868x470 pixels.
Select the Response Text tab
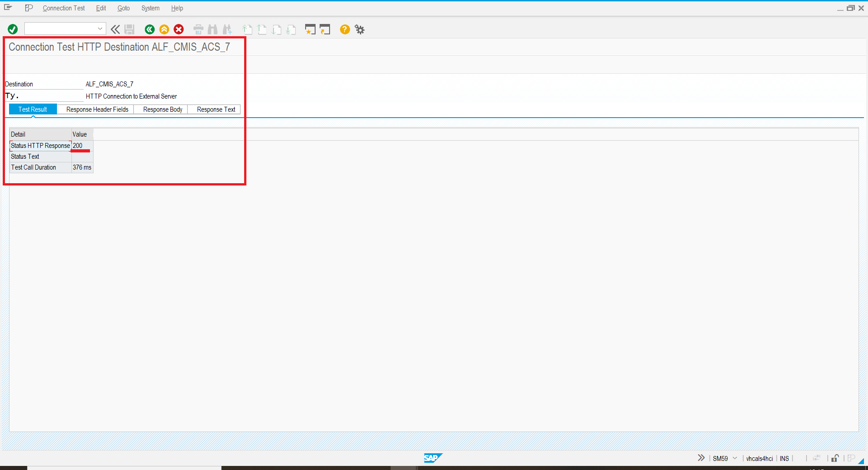coord(216,109)
